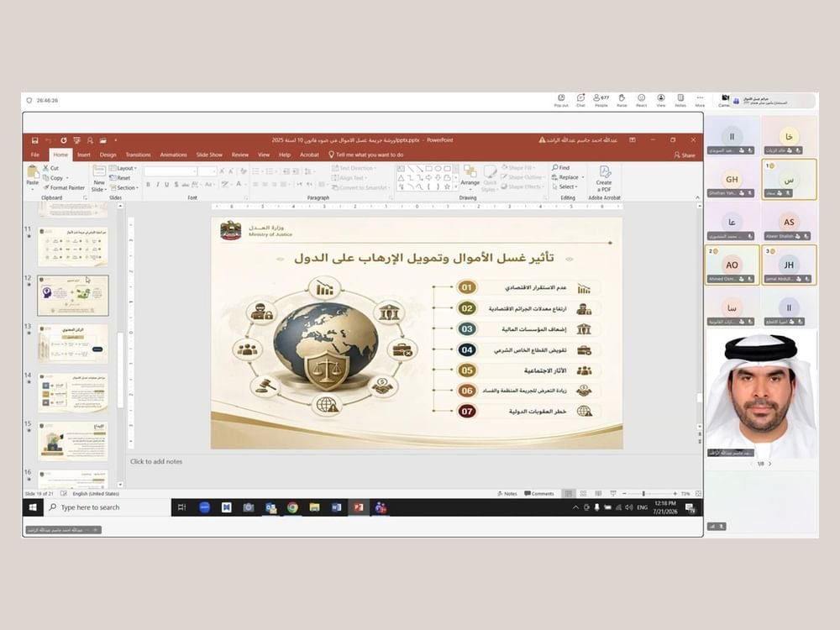Open the Select dropdown
Viewport: 840px width, 630px height.
click(564, 187)
